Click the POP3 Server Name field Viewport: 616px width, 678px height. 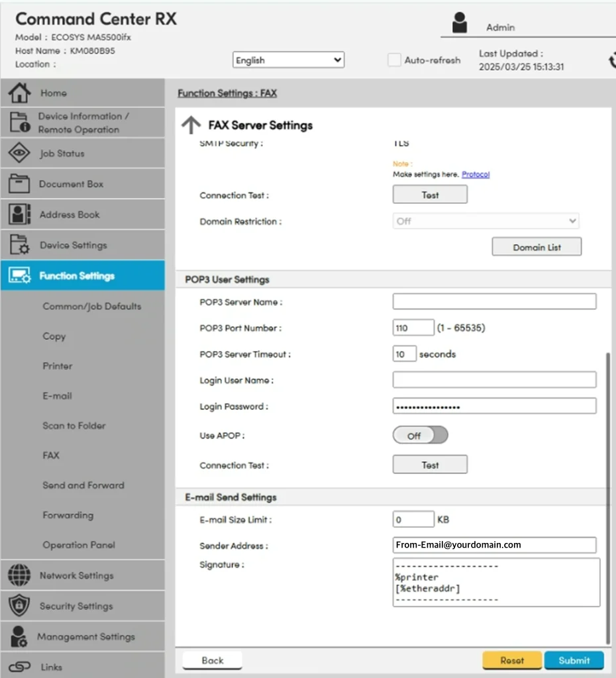click(494, 302)
